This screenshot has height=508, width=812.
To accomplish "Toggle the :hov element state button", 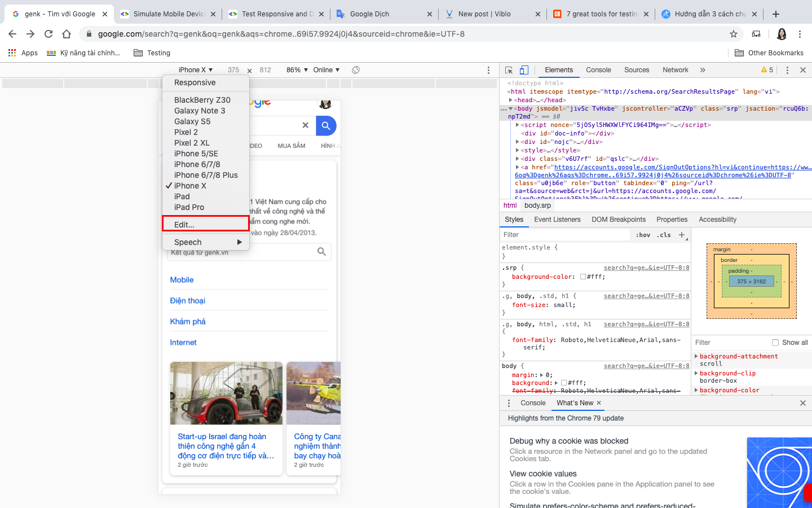I will 643,235.
